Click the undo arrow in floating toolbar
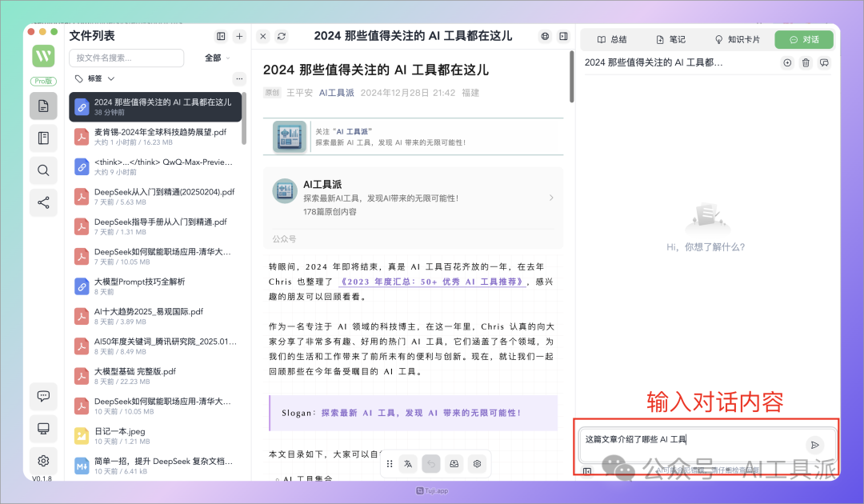This screenshot has height=504, width=864. tap(431, 464)
